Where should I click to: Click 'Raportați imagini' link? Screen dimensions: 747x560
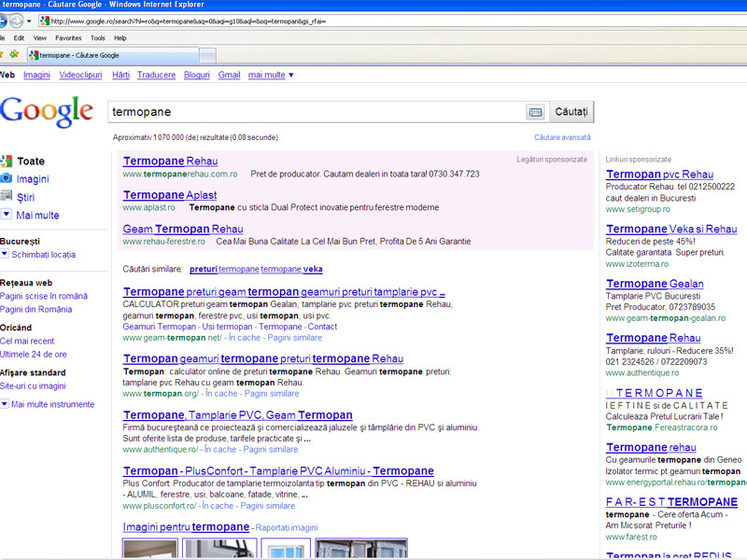(287, 527)
